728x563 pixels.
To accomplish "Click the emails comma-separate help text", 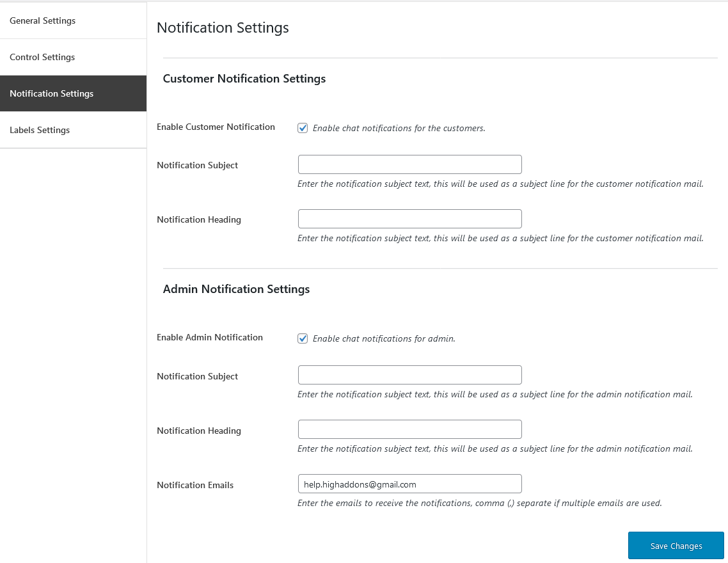I will click(x=480, y=503).
